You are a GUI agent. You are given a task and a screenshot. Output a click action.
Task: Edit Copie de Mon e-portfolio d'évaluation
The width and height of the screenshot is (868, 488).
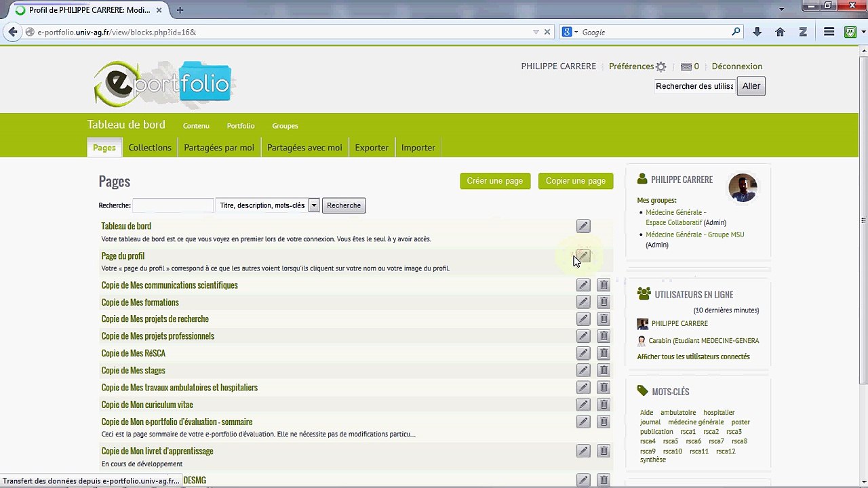click(583, 422)
